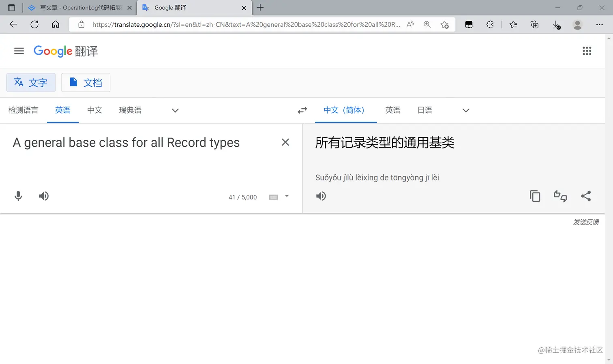Click the 发送反馈 feedback link
Screen dimensions: 613x364
tap(586, 222)
